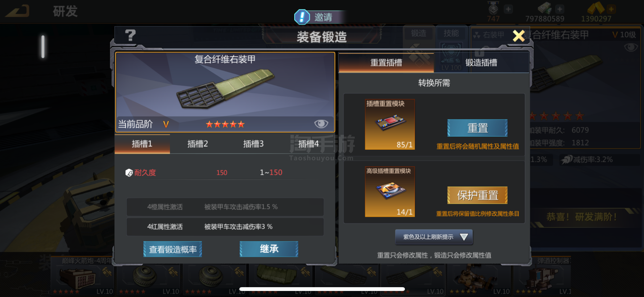Screen dimensions: 644x297
Task: Click the gold 保护重置 button
Action: [477, 195]
